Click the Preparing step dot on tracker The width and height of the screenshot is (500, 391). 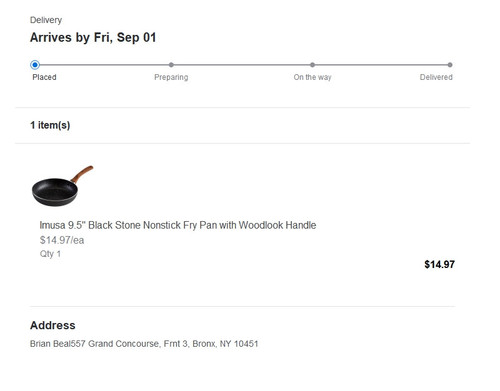pyautogui.click(x=171, y=65)
